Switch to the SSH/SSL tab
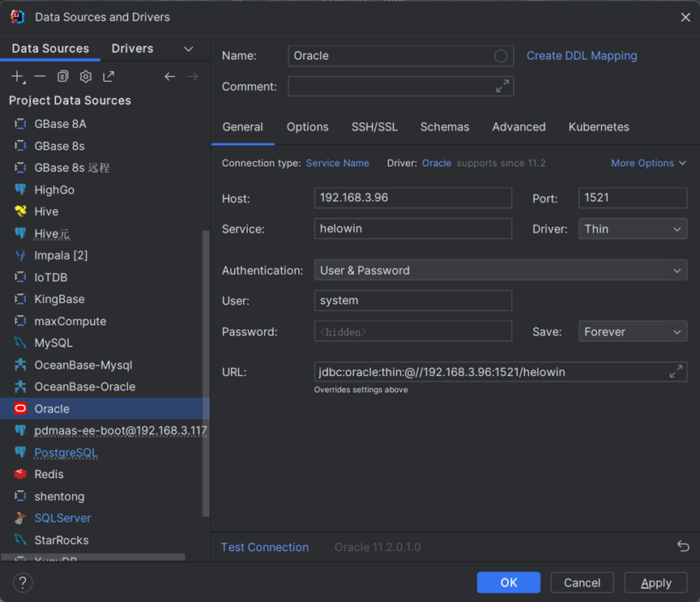 click(374, 127)
